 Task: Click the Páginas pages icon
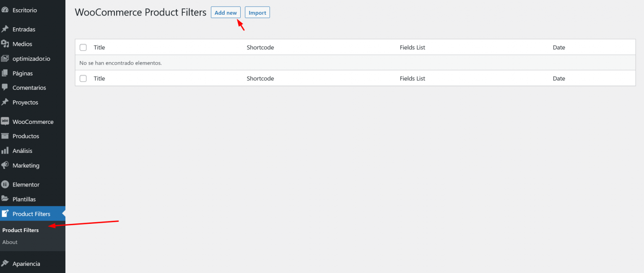(5, 73)
